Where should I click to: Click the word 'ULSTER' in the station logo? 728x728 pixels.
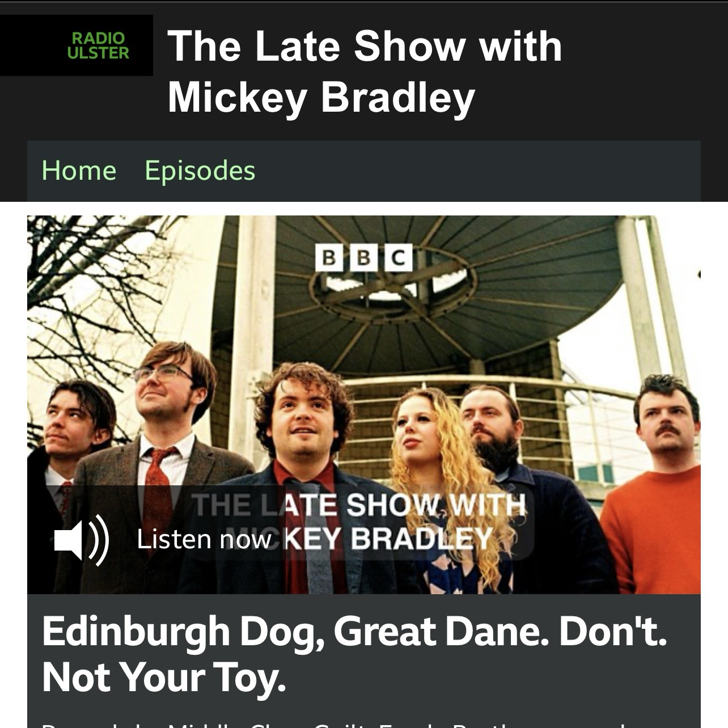pos(98,53)
